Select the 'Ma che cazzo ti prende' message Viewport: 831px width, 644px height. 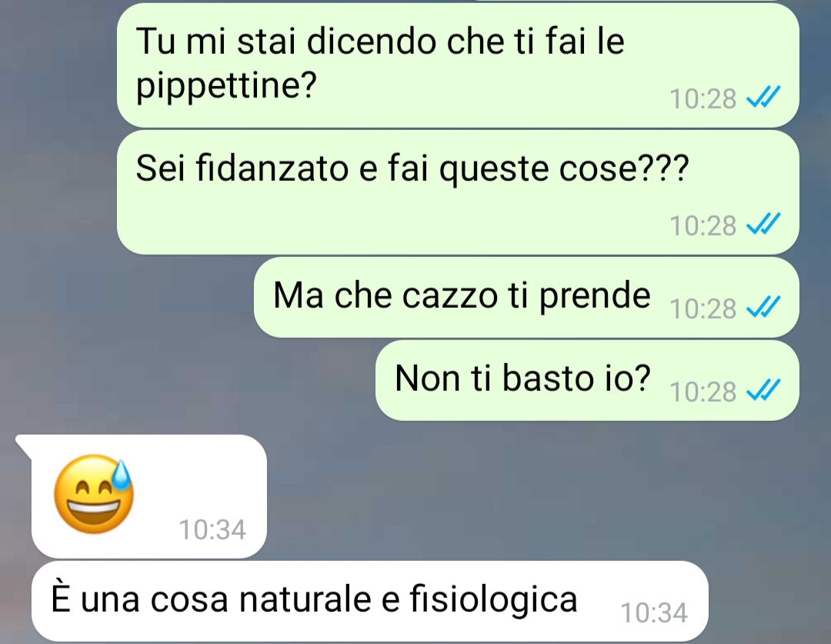[526, 297]
